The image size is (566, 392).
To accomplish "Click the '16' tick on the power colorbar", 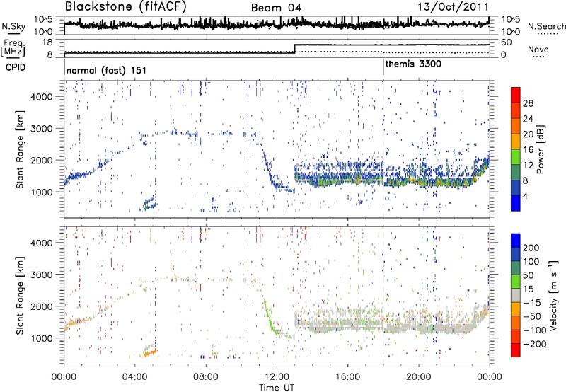I will click(528, 150).
